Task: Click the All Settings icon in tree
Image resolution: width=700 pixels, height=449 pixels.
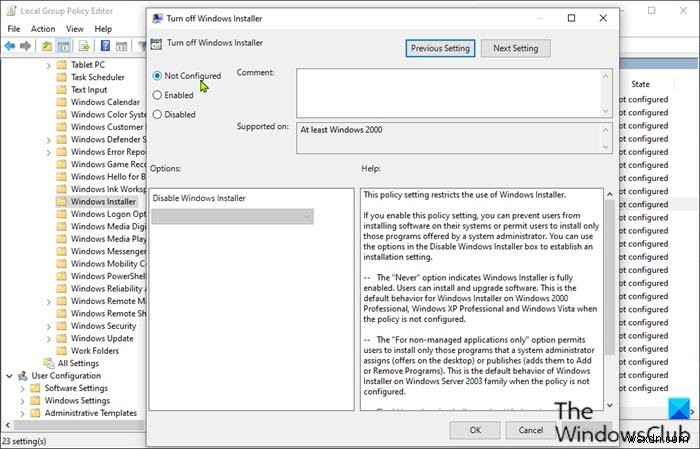Action: coord(49,363)
